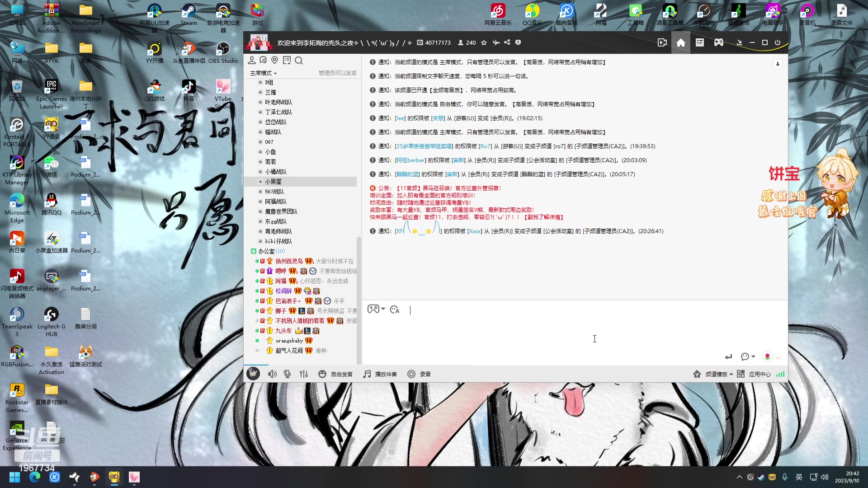This screenshot has height=488, width=868.
Task: Click the user avatar in YY bottom bar
Action: point(253,373)
